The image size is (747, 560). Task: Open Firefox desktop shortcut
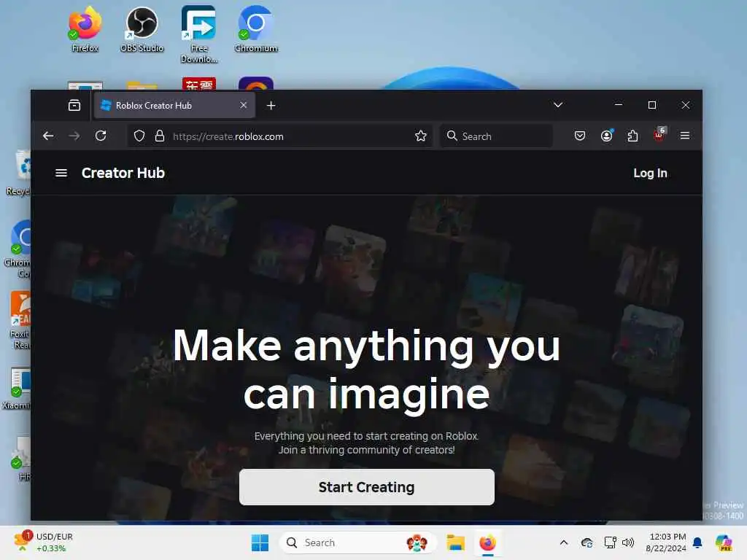pyautogui.click(x=85, y=28)
